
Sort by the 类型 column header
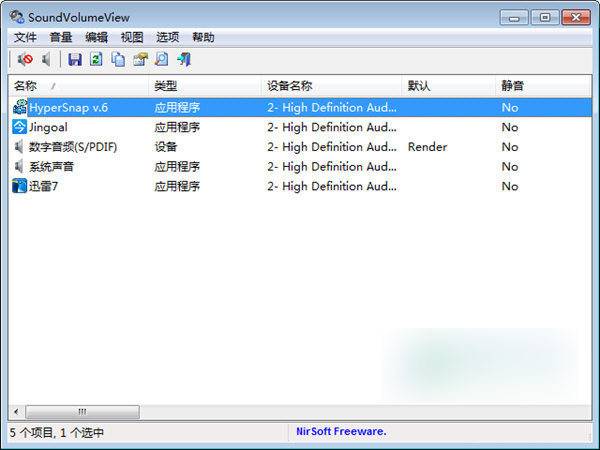[205, 86]
